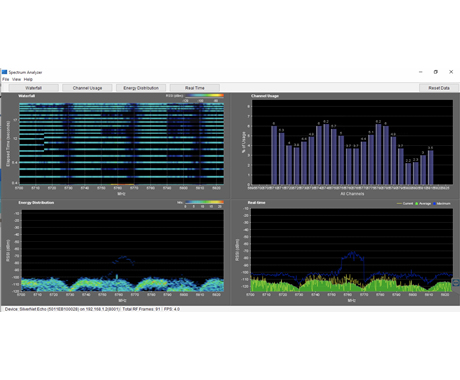
Task: Click the Elapsed Time axis label on Waterfall
Action: (x=8, y=144)
